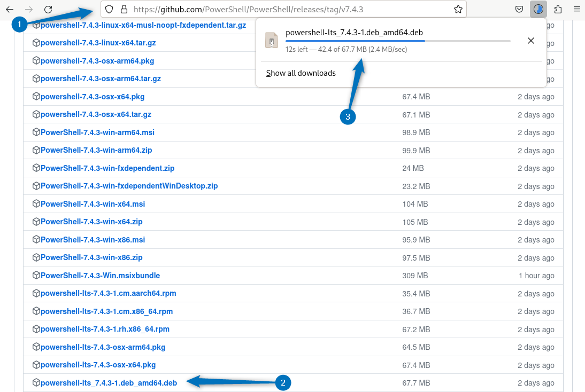Click Show all downloads in the panel
The height and width of the screenshot is (392, 585).
(x=301, y=73)
